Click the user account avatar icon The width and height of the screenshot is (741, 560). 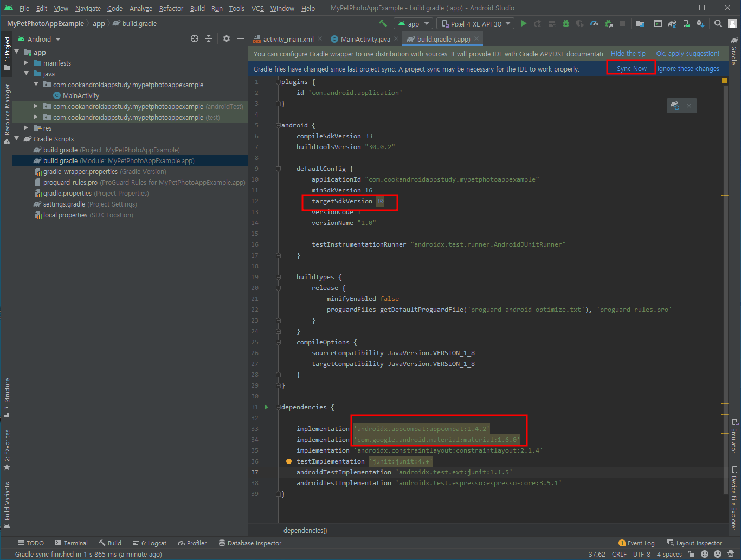coord(732,23)
